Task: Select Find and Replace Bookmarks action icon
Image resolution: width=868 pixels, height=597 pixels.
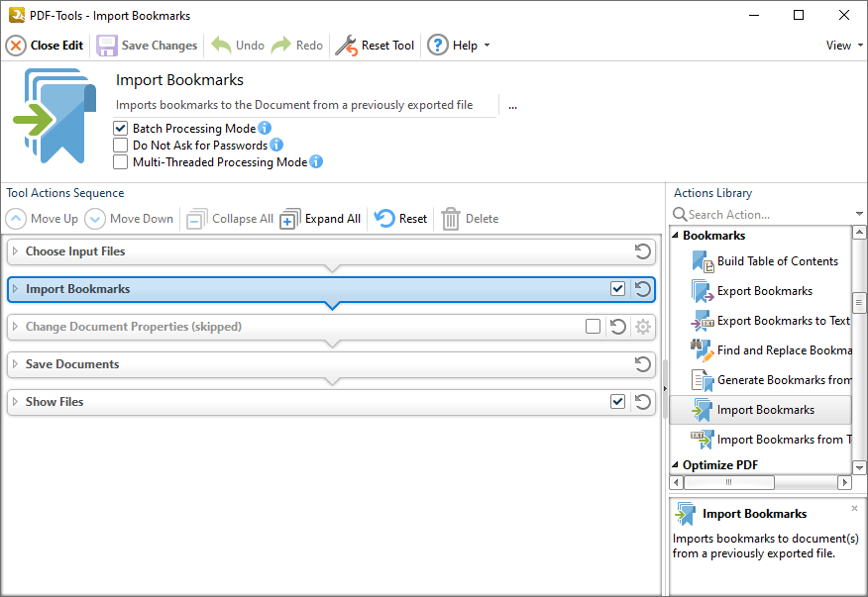Action: pos(704,350)
